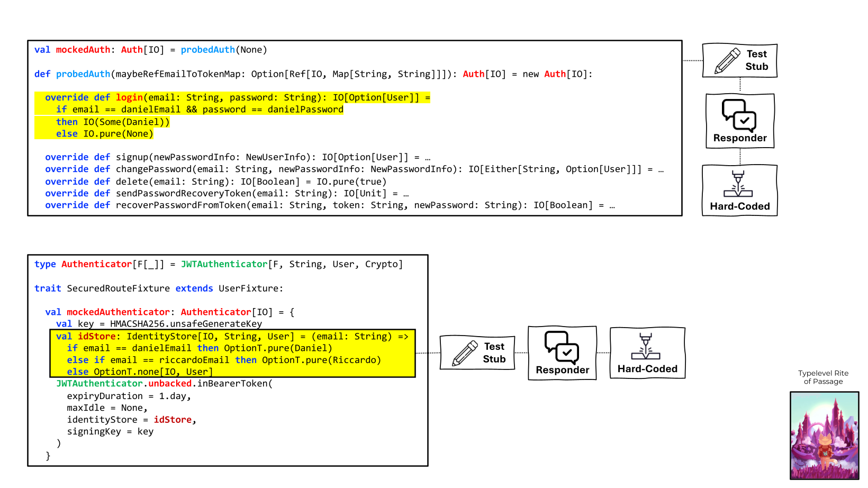Click the 'Hard-Coded' label in the top diagram

pyautogui.click(x=740, y=206)
